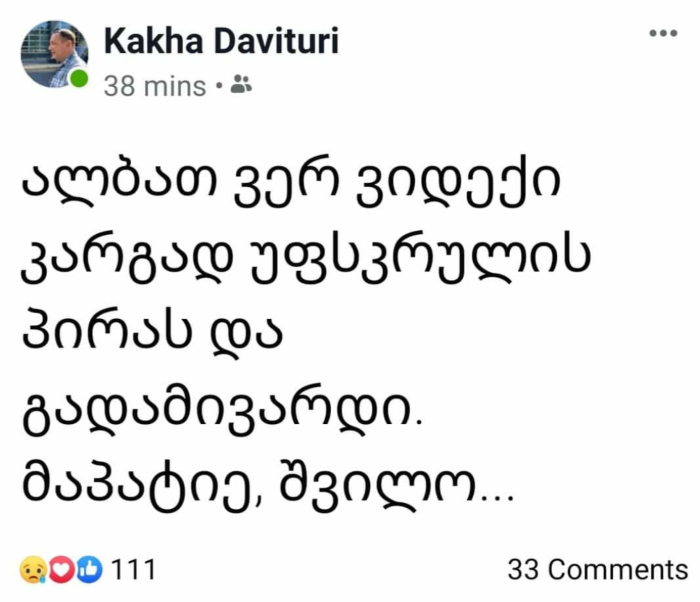Image resolution: width=700 pixels, height=602 pixels.
Task: Show the 111 reactions list
Action: pos(133,570)
